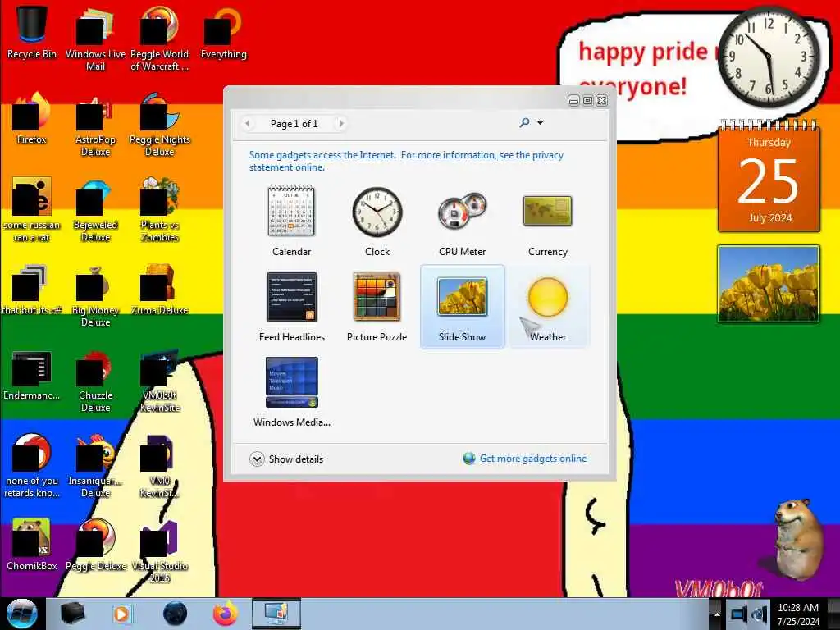840x630 pixels.
Task: Open Bejeweled Deluxe shortcut
Action: [95, 210]
